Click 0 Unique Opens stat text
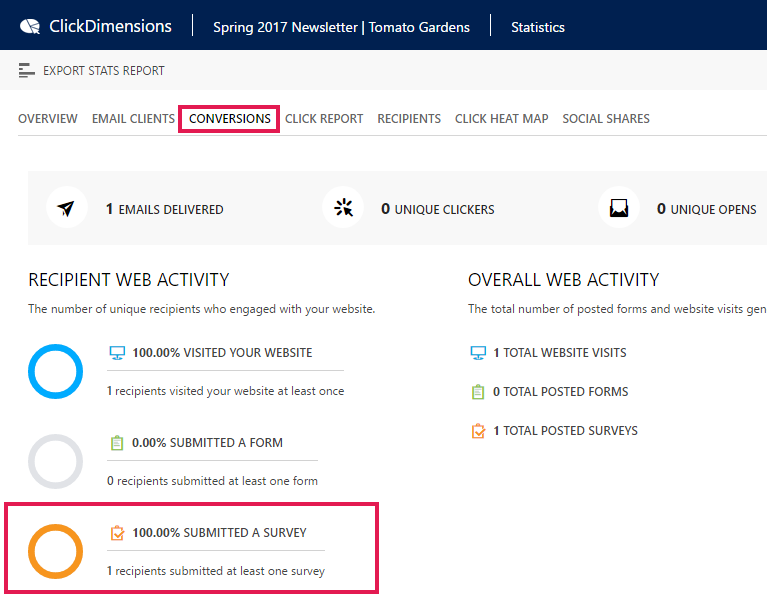The height and width of the screenshot is (597, 767). 707,209
